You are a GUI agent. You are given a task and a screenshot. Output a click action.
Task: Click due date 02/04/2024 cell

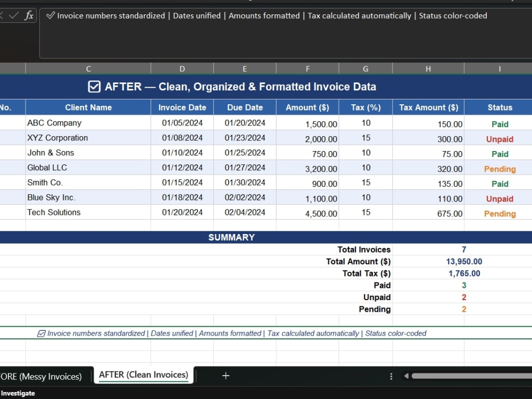245,212
